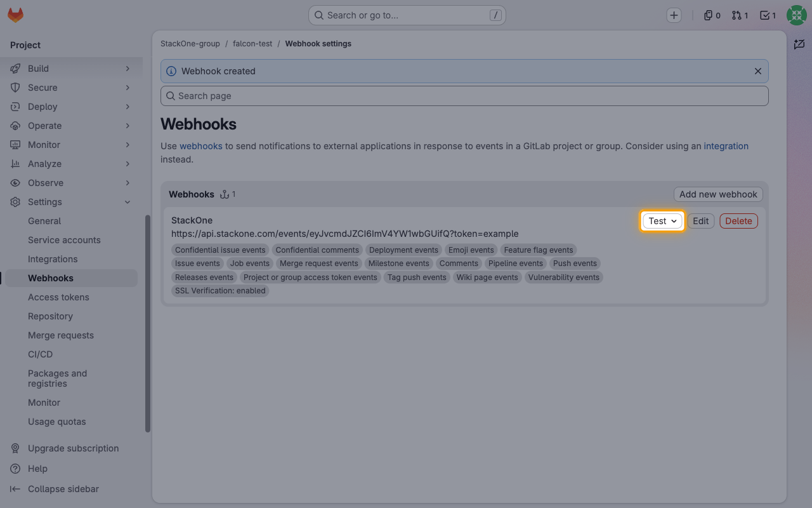The width and height of the screenshot is (812, 508).
Task: Follow the webhooks documentation link
Action: tap(201, 146)
